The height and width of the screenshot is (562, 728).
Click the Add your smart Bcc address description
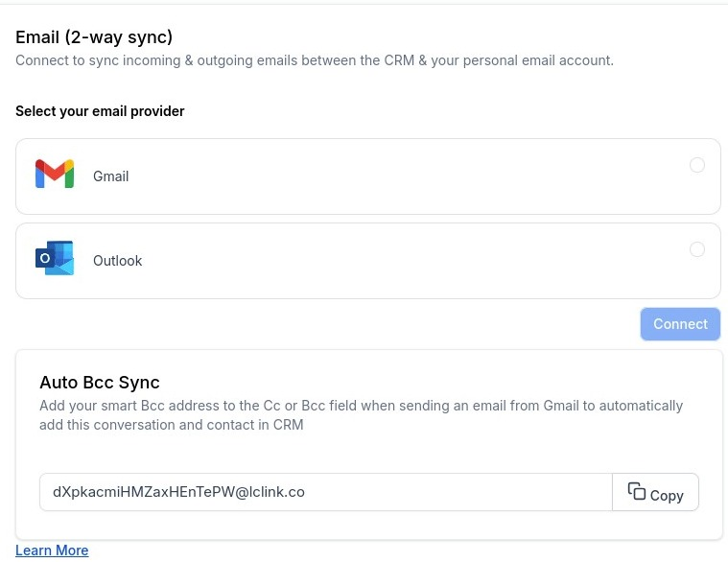362,415
